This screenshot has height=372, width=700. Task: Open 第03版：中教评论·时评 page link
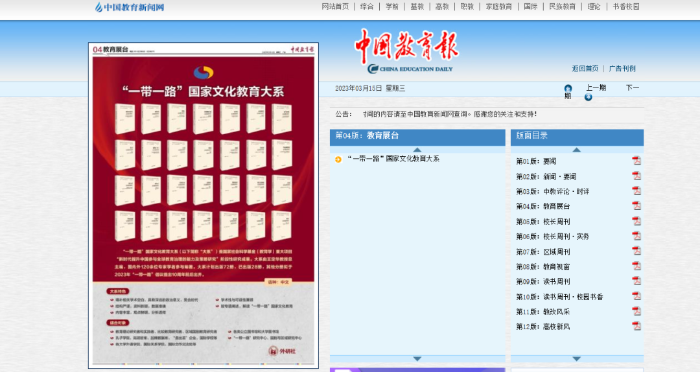[x=553, y=191]
